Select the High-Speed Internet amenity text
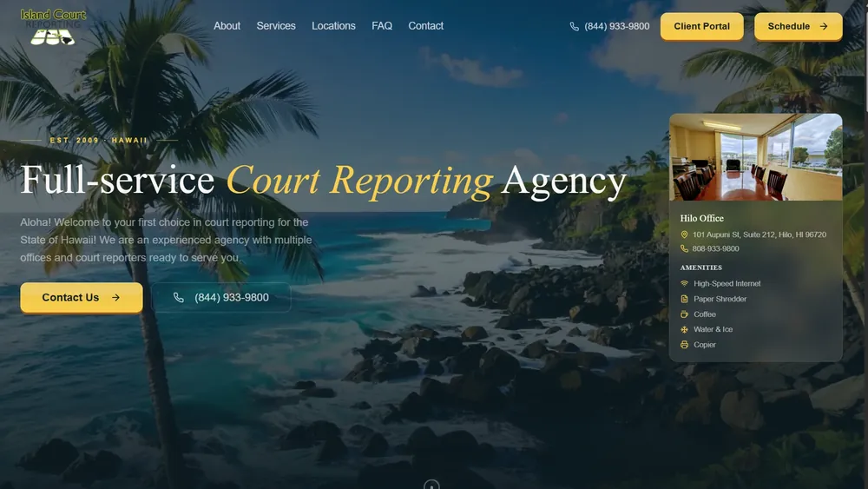Screen dimensions: 868x489 tap(727, 283)
